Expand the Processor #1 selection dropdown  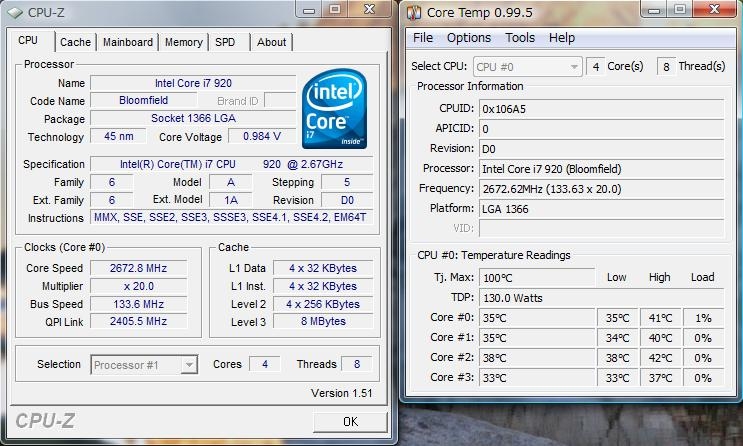pyautogui.click(x=190, y=365)
